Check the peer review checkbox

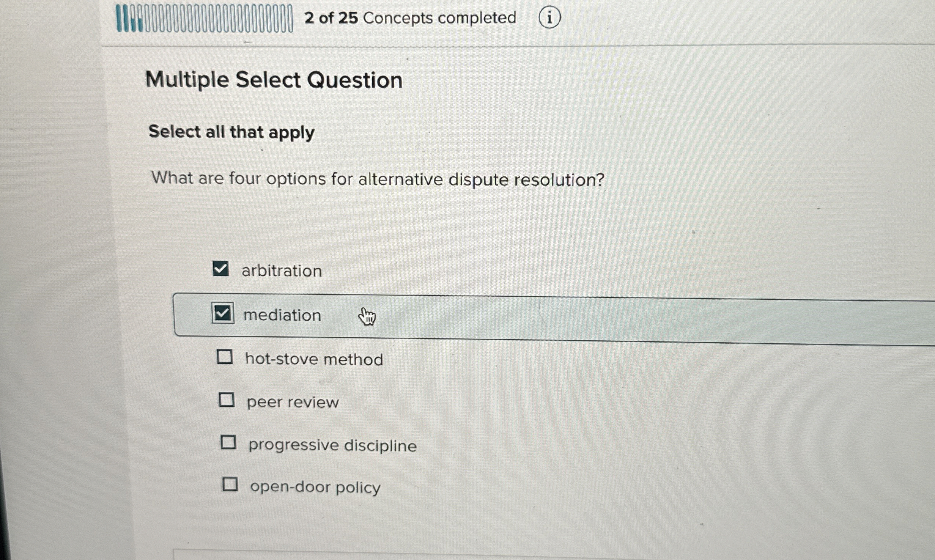pyautogui.click(x=227, y=401)
